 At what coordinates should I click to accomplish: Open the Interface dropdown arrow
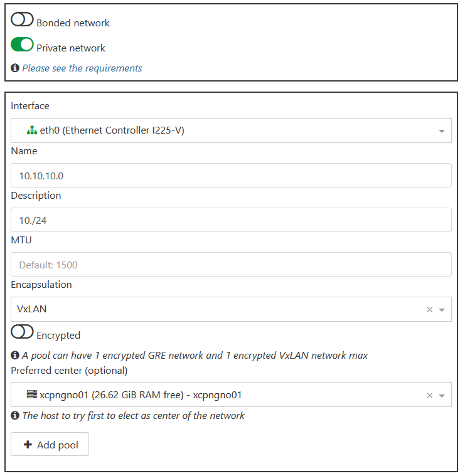point(441,131)
